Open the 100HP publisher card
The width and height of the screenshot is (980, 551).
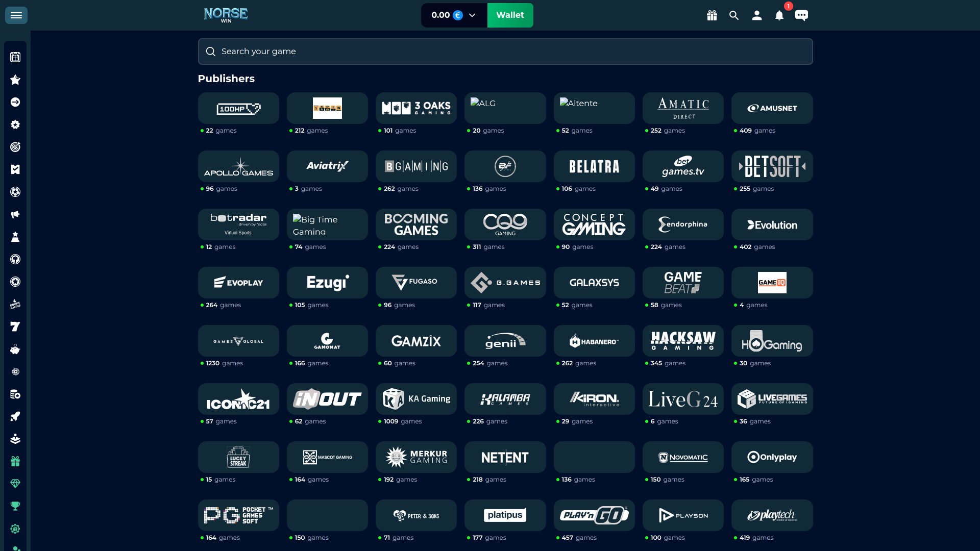pyautogui.click(x=238, y=108)
